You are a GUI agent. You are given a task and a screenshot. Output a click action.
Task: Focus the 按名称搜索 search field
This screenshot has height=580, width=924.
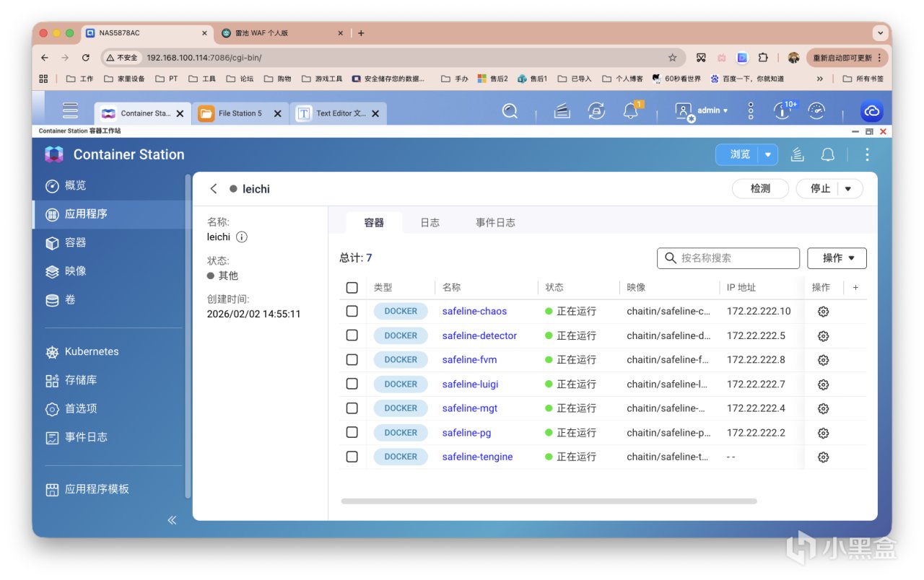pos(728,258)
